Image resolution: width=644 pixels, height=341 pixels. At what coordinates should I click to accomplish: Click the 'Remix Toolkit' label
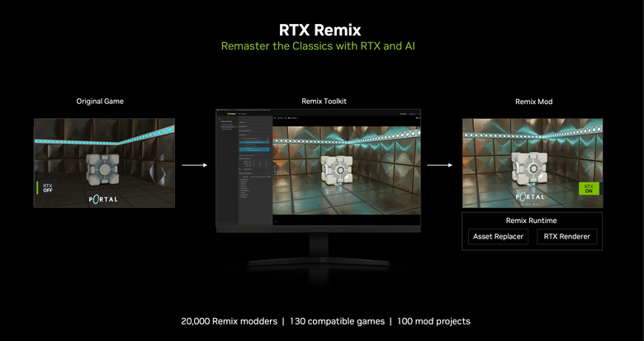(324, 101)
